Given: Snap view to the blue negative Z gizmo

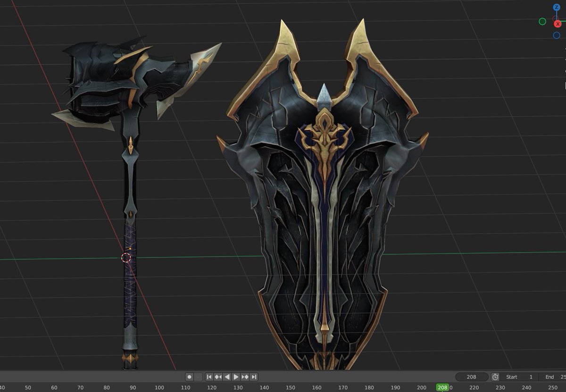Looking at the screenshot, I should click(557, 35).
